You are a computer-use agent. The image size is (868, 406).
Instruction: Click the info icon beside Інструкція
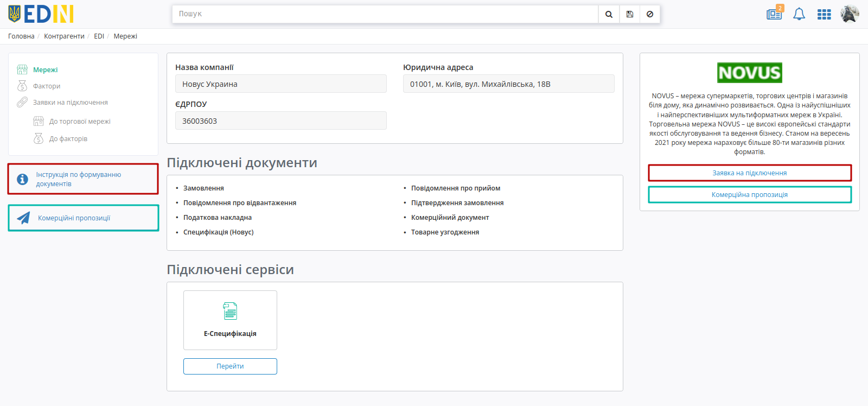(22, 179)
